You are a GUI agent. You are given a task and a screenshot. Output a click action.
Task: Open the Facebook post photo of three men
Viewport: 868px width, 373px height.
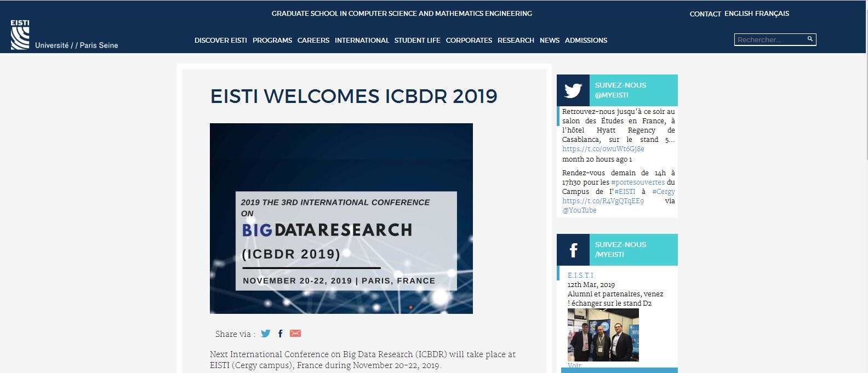[603, 335]
